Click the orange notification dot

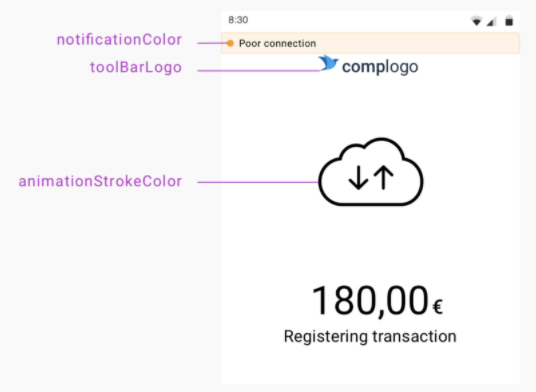pos(230,43)
